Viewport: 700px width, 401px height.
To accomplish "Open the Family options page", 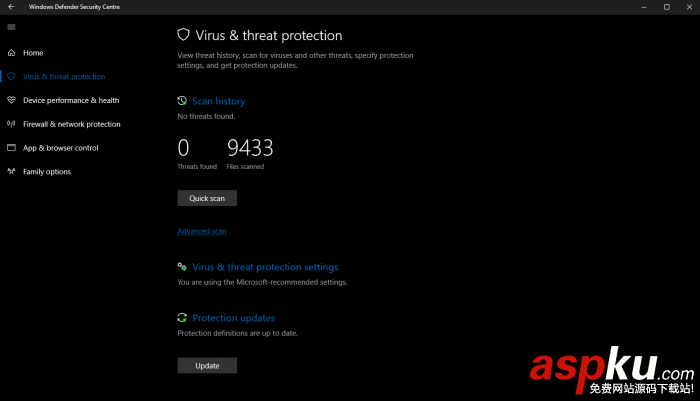I will 47,172.
